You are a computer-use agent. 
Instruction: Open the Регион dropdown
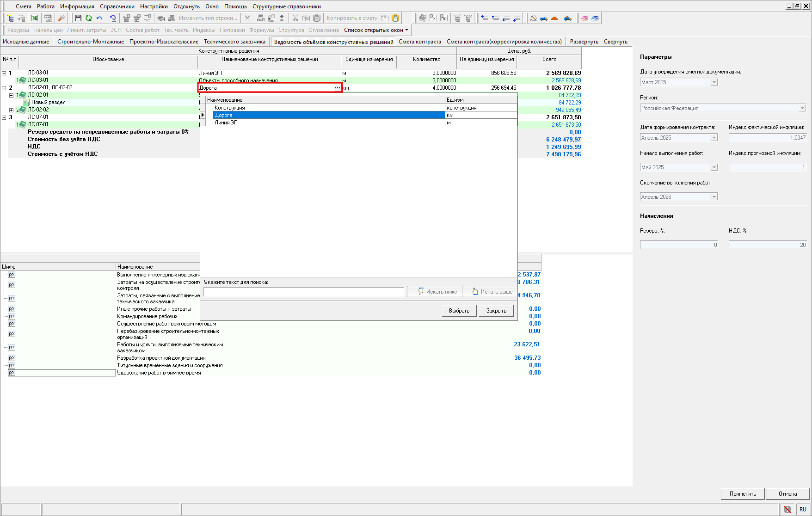tap(802, 108)
